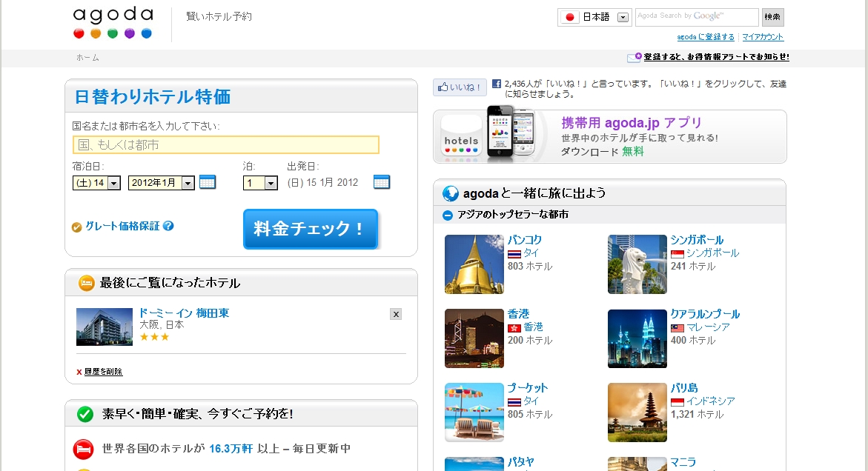Viewport: 868px width, 471px height.
Task: Click the Japan flag language icon
Action: click(569, 17)
